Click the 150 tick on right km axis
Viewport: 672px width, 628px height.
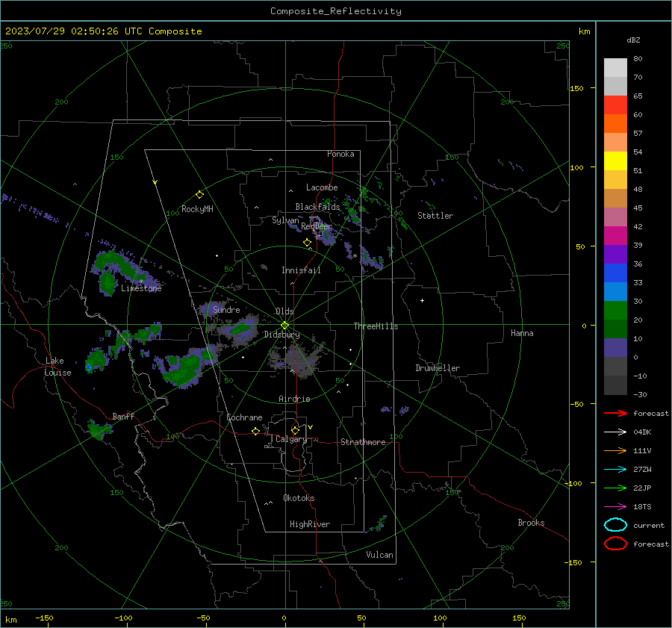pyautogui.click(x=577, y=88)
